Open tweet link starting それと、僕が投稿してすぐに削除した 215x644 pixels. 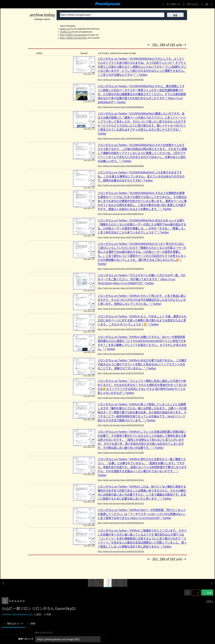(142, 94)
